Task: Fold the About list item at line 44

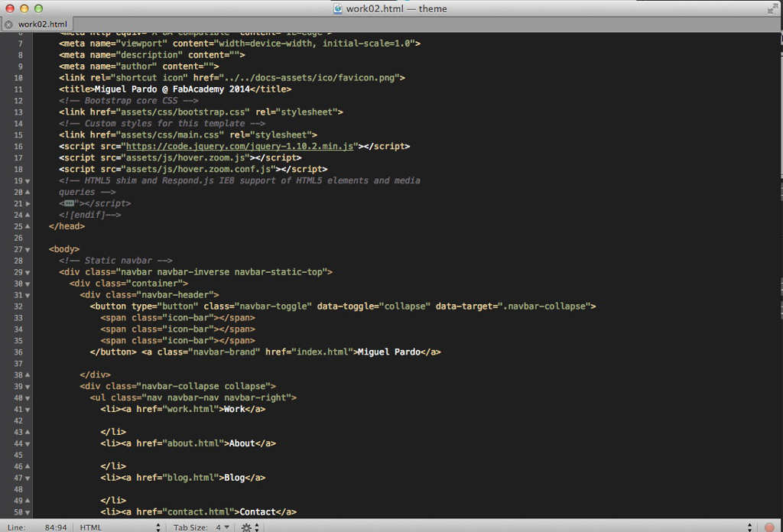Action: [x=28, y=443]
